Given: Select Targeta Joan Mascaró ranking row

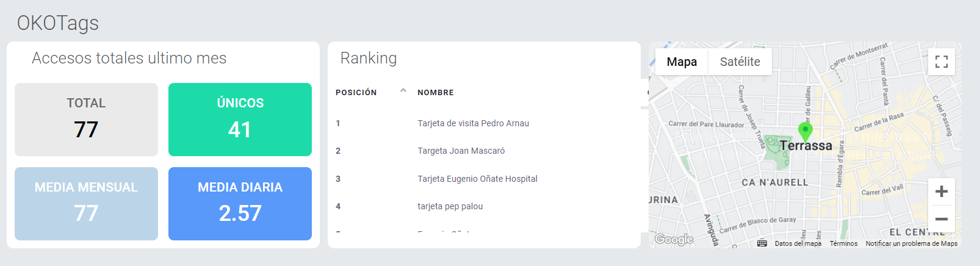Looking at the screenshot, I should [485, 151].
